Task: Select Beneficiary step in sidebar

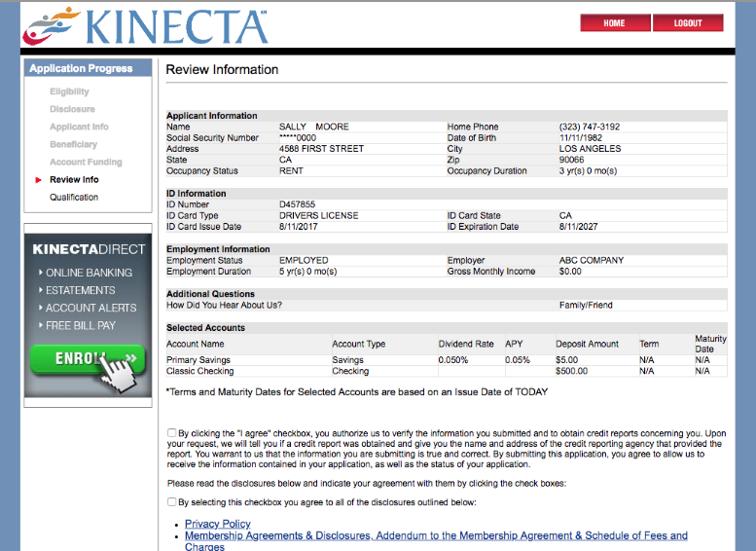Action: click(x=73, y=144)
